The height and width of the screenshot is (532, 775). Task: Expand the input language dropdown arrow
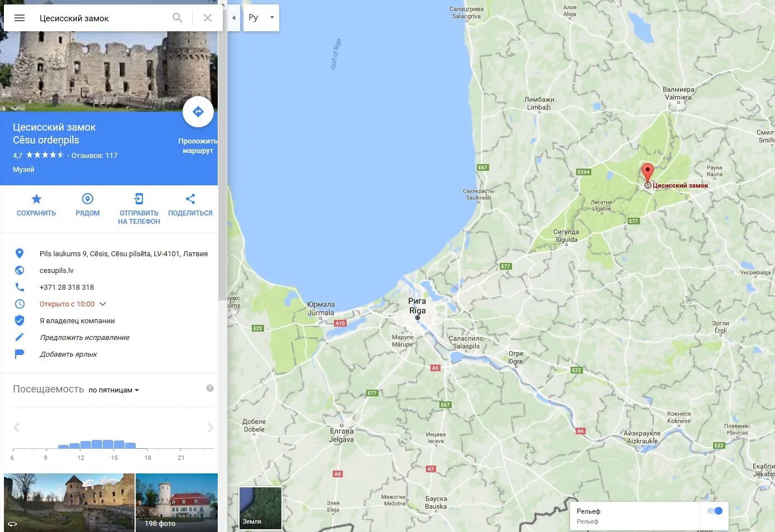point(272,18)
